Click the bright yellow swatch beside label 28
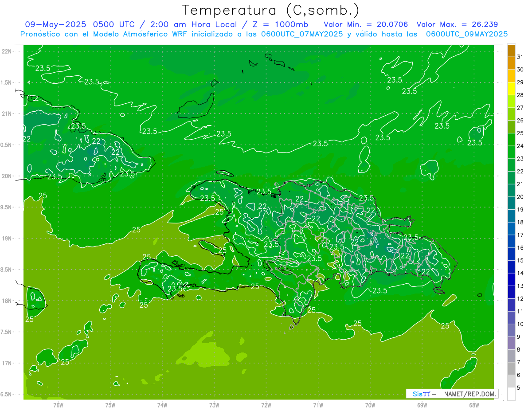 (x=511, y=89)
